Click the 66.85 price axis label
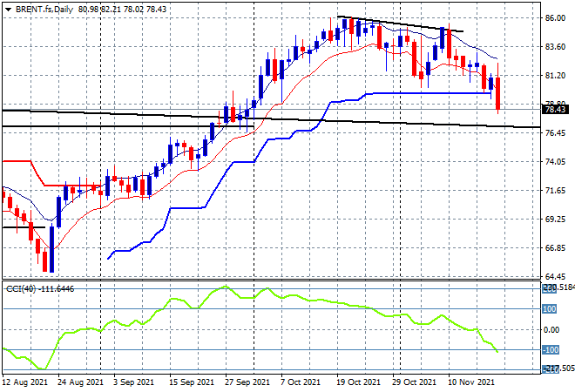 pyautogui.click(x=555, y=248)
